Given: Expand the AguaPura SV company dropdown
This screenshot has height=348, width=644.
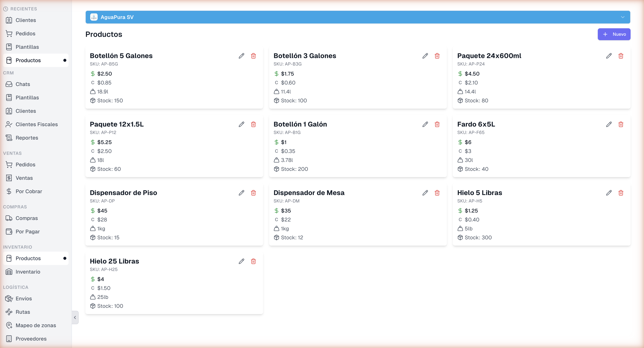Looking at the screenshot, I should click(623, 17).
